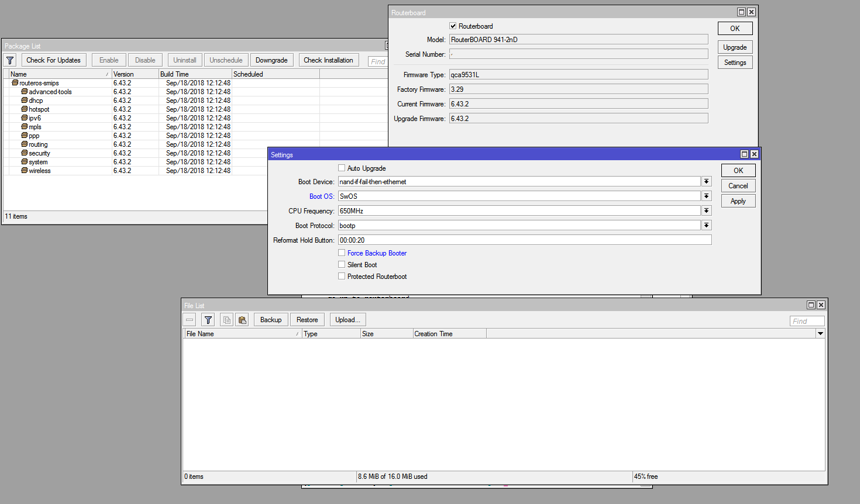Click the routeros-smips package icon
Screen dimensions: 860x504
[x=15, y=83]
